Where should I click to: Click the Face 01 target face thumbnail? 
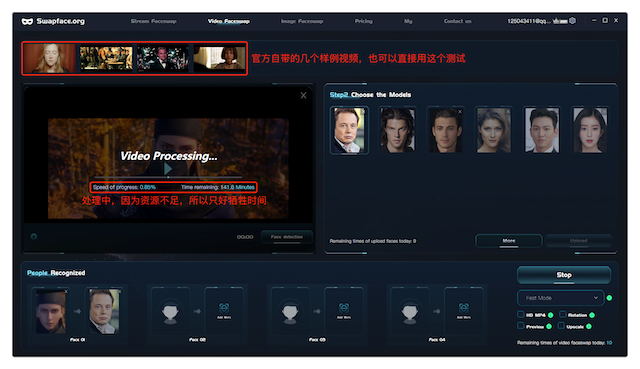(x=104, y=311)
